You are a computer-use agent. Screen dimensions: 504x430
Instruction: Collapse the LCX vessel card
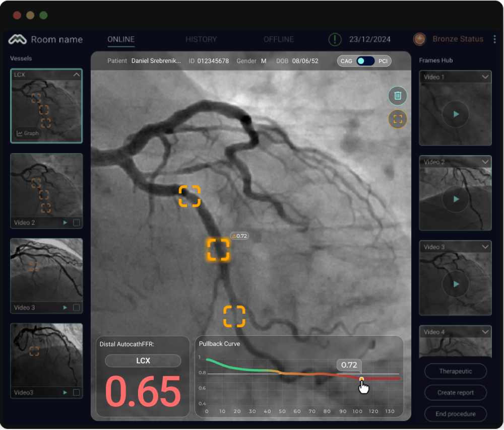click(x=76, y=75)
